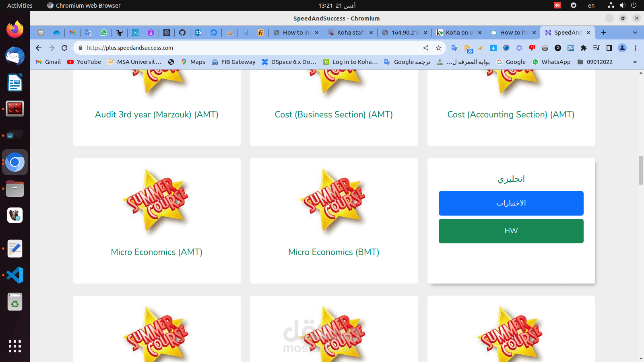The image size is (644, 362).
Task: Click the green HW button
Action: 511,231
